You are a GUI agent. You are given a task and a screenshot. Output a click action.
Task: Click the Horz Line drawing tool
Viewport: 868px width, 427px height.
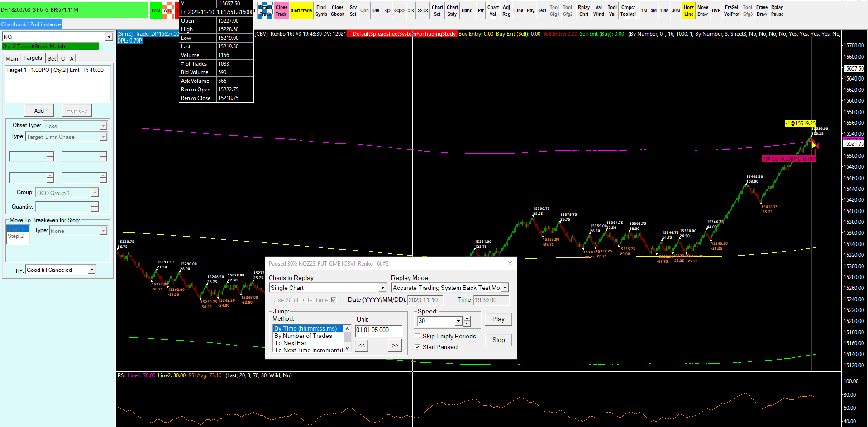(688, 11)
